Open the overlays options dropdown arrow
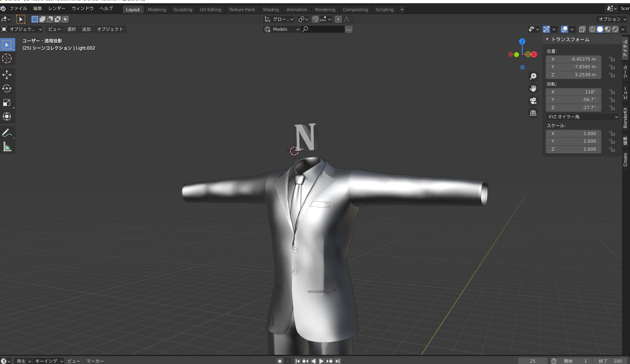 tap(572, 29)
